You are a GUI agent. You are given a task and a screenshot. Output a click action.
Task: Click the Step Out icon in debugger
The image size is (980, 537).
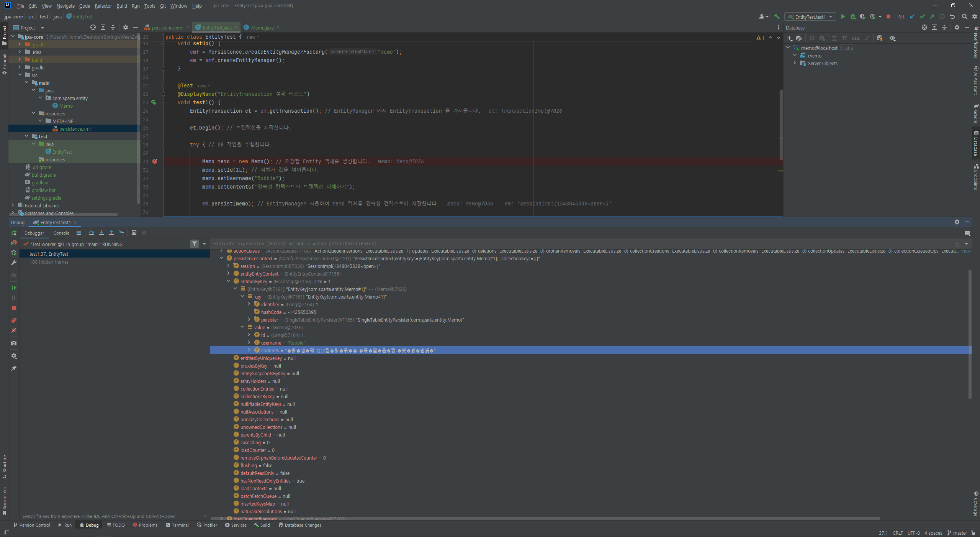click(111, 233)
